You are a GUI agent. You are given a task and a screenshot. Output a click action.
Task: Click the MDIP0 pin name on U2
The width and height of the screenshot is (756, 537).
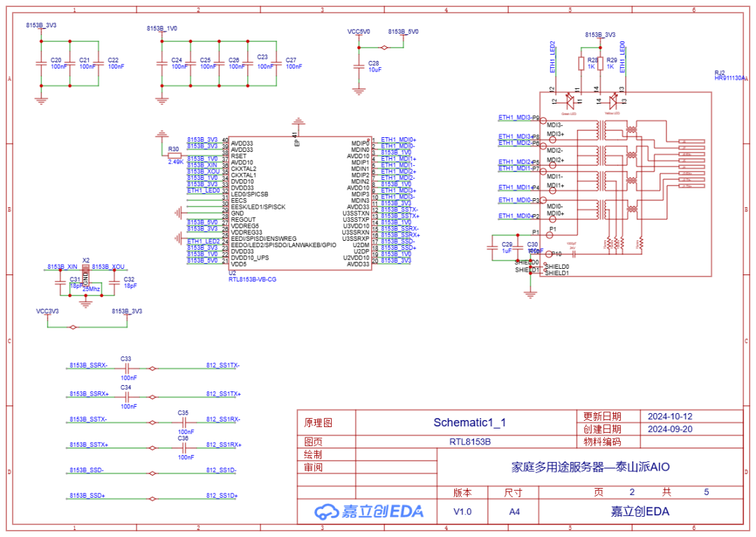pos(360,144)
